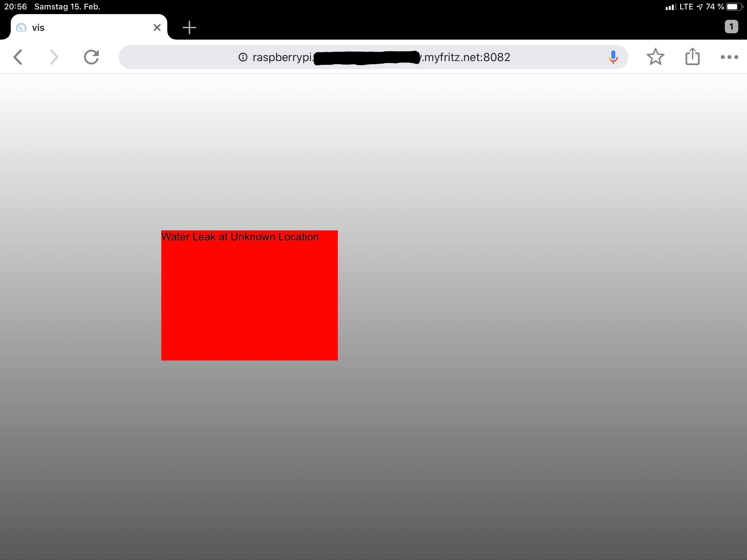Start voice search with the microphone
Viewport: 747px width, 560px height.
[x=613, y=57]
